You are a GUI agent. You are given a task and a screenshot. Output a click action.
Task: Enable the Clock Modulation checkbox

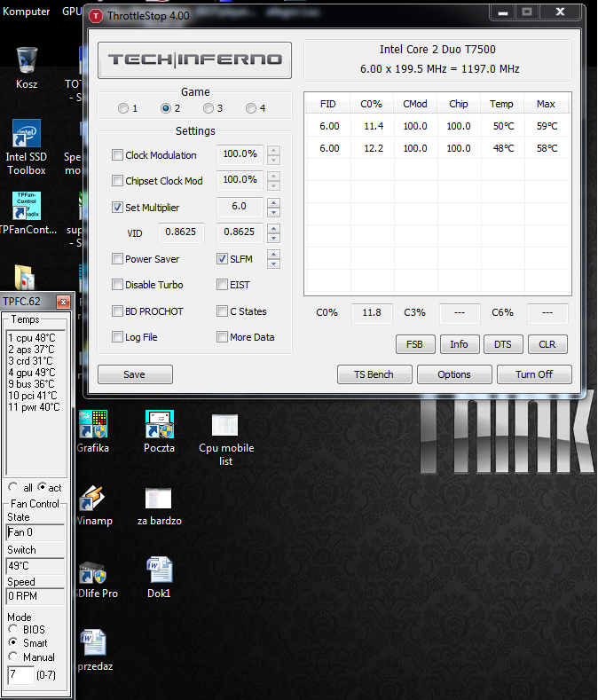[117, 155]
